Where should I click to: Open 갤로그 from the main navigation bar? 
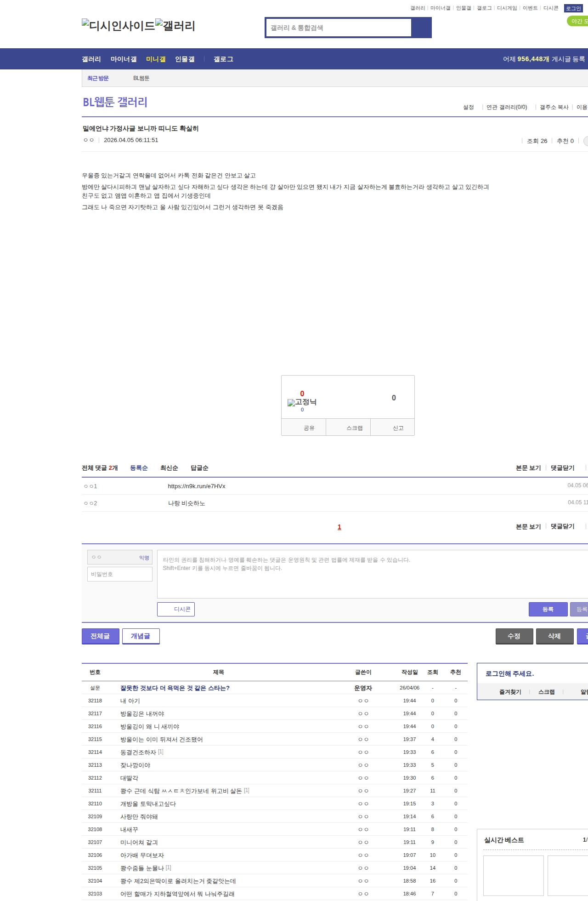pyautogui.click(x=223, y=59)
